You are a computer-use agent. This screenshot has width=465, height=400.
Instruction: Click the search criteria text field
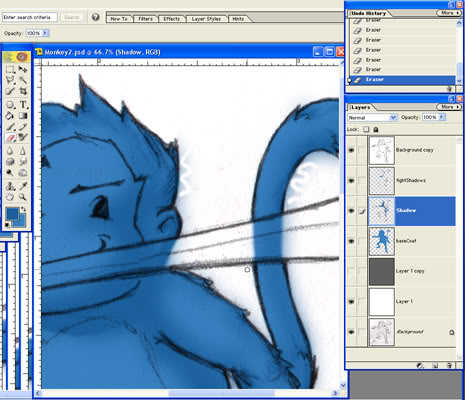pos(30,17)
